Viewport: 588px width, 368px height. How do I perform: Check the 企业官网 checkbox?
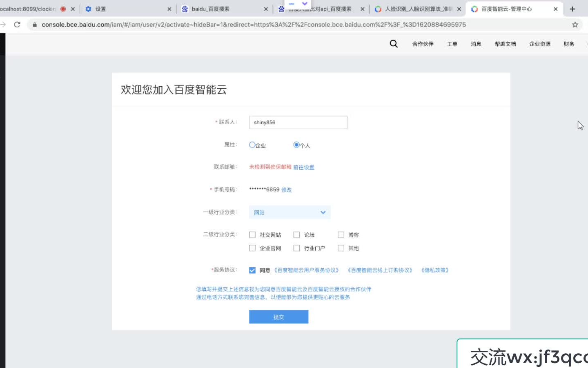pos(252,248)
